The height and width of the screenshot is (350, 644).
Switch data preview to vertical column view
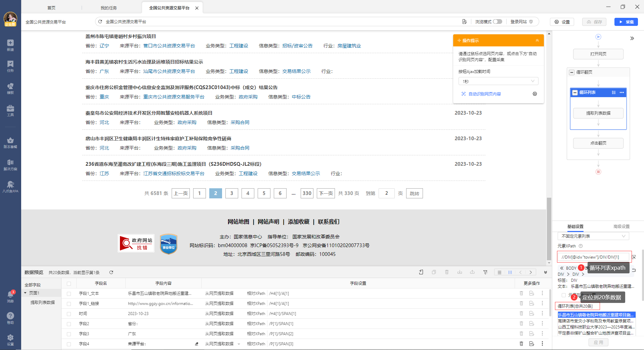pos(510,272)
